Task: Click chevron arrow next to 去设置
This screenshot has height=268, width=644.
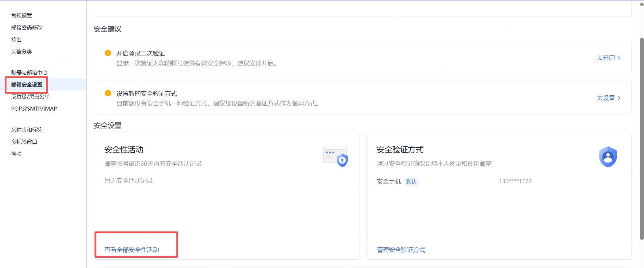Action: tap(619, 98)
